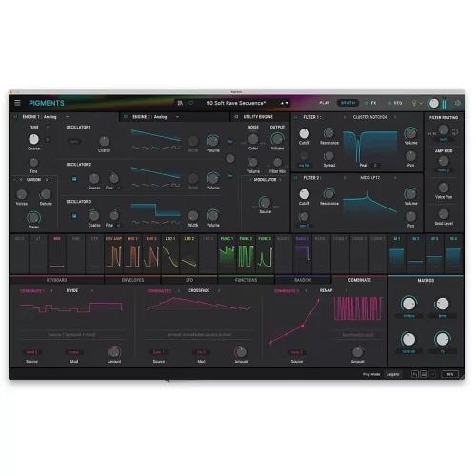Switch to the SYNTH view
The image size is (476, 476).
pos(347,103)
